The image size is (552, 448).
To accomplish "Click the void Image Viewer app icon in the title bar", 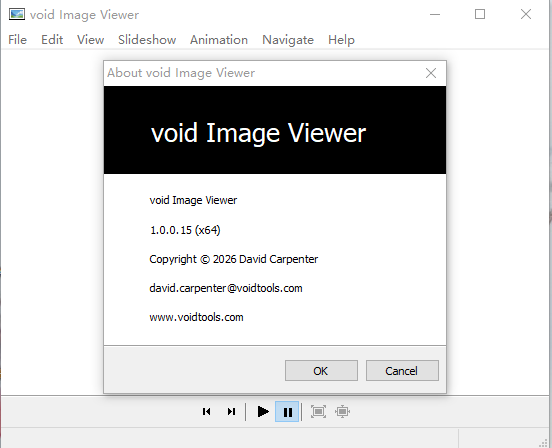I will click(17, 14).
